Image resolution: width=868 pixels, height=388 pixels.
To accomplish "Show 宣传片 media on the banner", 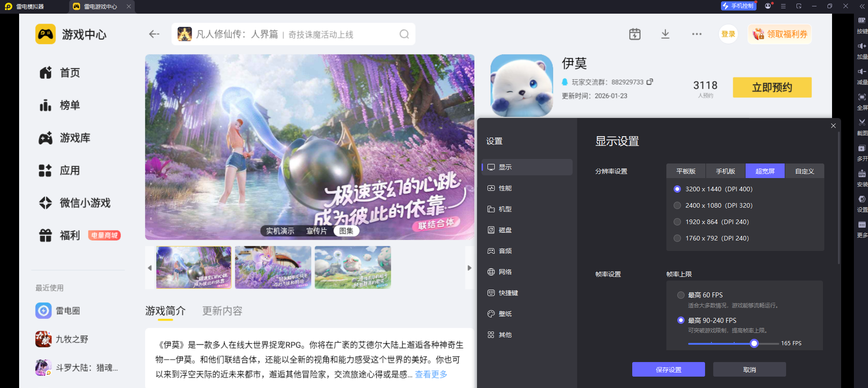I will click(316, 231).
